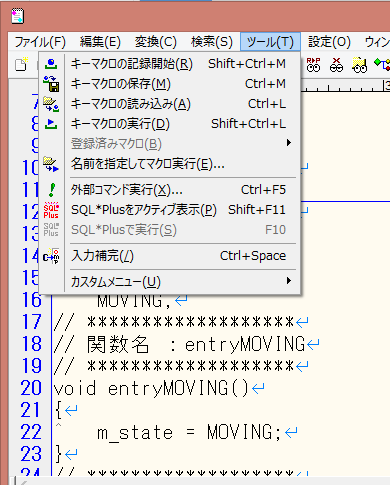Click the opening brace on line 21

[59, 410]
